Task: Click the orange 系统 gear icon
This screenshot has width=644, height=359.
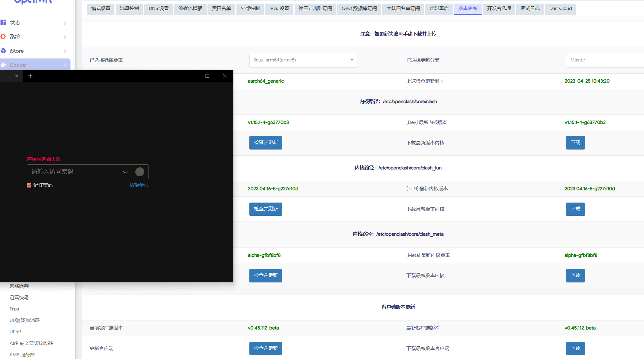Action: [3, 36]
